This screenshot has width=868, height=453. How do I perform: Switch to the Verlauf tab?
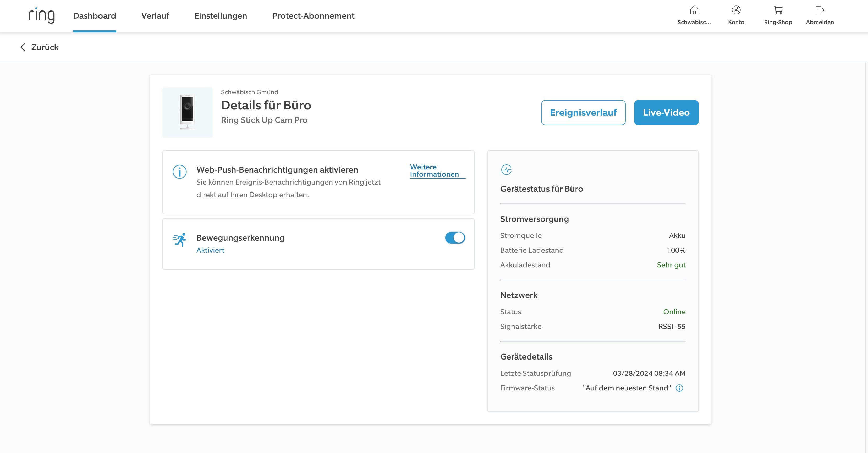coord(155,16)
